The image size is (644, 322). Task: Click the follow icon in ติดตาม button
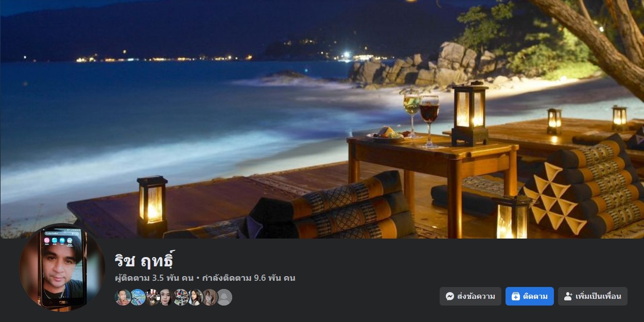pyautogui.click(x=515, y=296)
